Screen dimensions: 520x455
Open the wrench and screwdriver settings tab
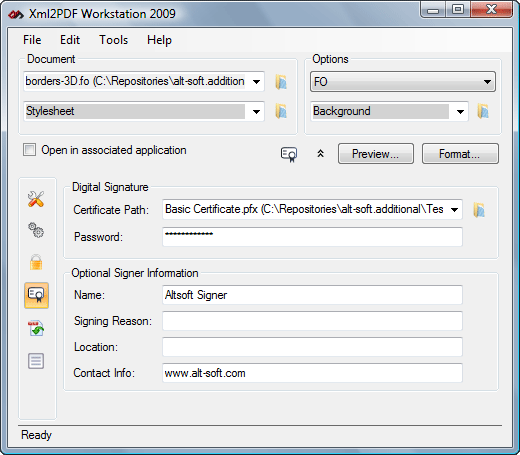point(36,199)
